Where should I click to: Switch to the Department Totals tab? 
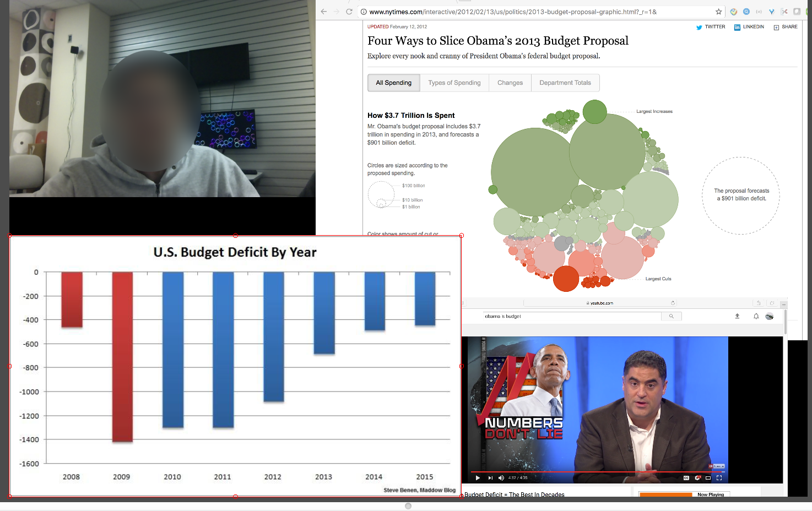click(x=565, y=83)
